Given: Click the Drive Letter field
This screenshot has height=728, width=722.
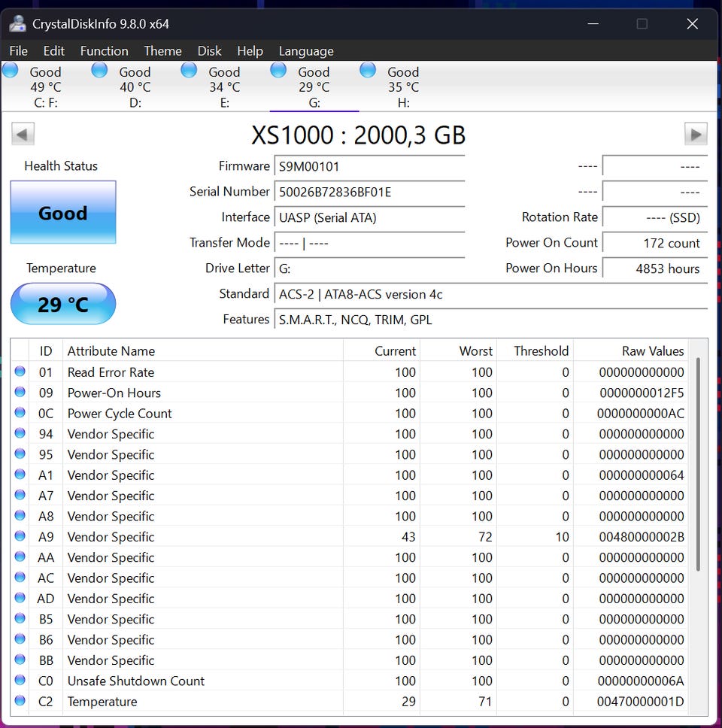Looking at the screenshot, I should pyautogui.click(x=369, y=268).
